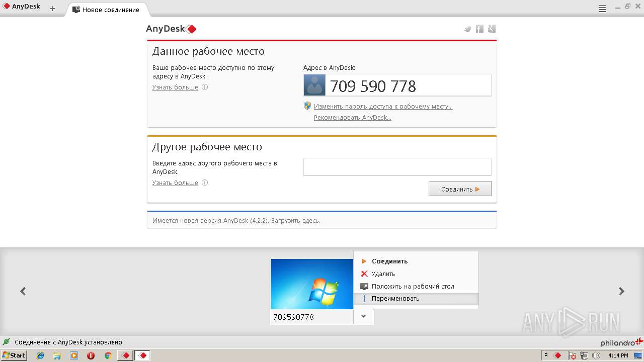
Task: Open the Google Plus share icon
Action: coord(492,29)
